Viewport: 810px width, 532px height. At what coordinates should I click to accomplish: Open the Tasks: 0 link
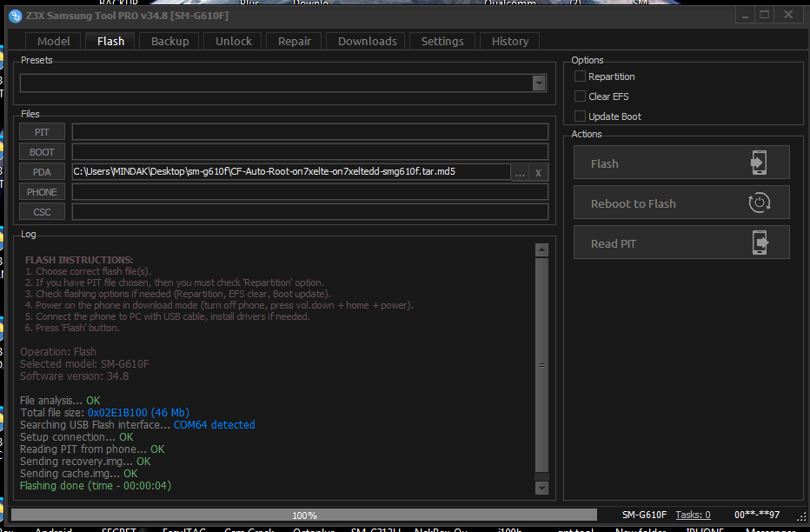tap(693, 515)
